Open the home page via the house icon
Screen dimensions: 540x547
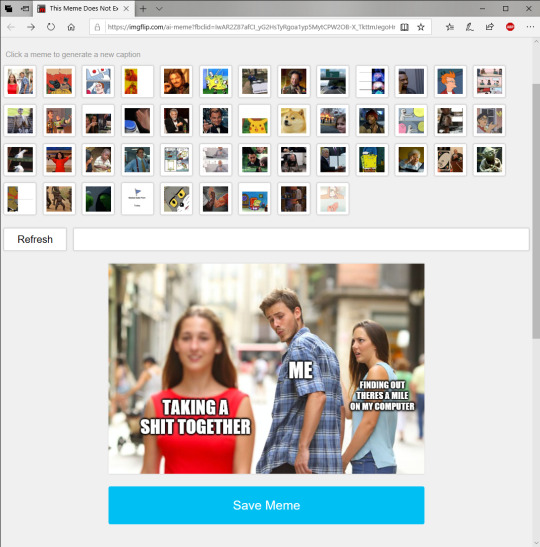[x=71, y=27]
